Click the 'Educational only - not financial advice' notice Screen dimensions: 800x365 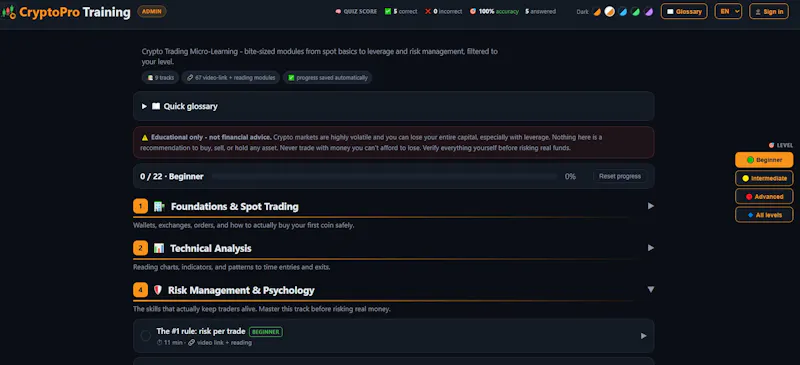pos(393,142)
